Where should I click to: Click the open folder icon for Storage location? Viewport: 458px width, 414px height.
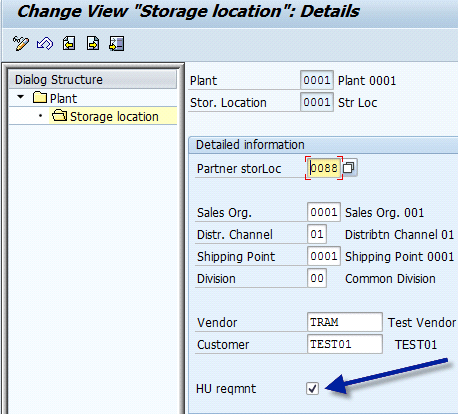(60, 116)
